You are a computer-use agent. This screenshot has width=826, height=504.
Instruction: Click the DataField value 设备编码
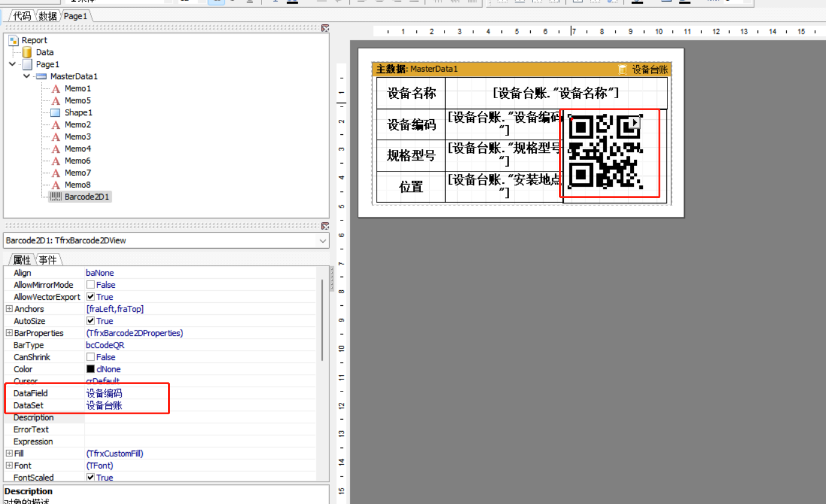pos(104,393)
